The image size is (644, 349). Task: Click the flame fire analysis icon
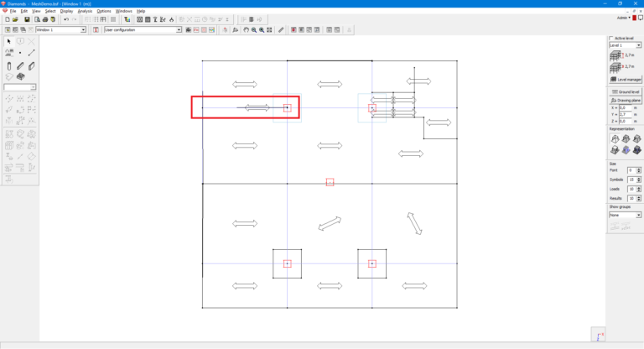click(x=172, y=19)
